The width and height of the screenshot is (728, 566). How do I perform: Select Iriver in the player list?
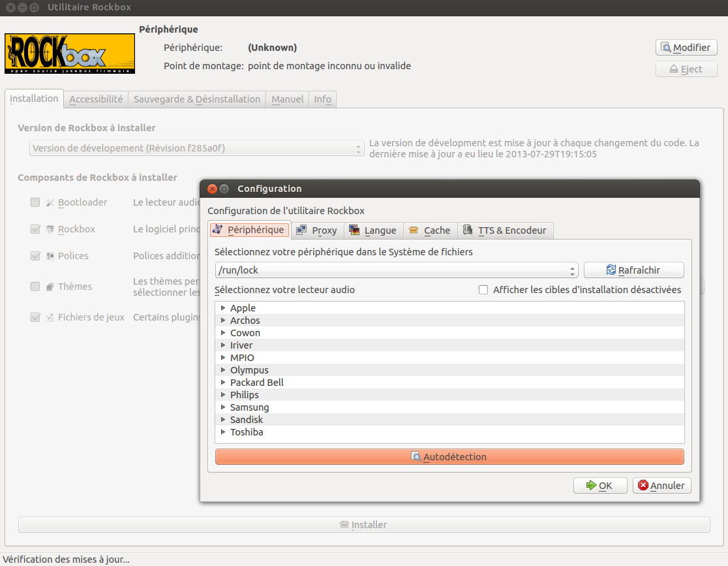241,345
